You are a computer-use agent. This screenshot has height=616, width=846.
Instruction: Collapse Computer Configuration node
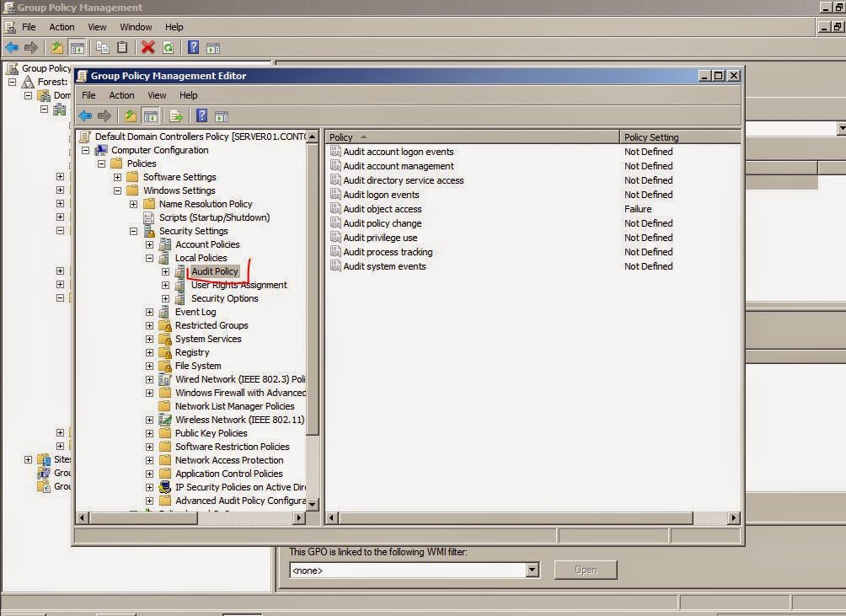pos(85,150)
